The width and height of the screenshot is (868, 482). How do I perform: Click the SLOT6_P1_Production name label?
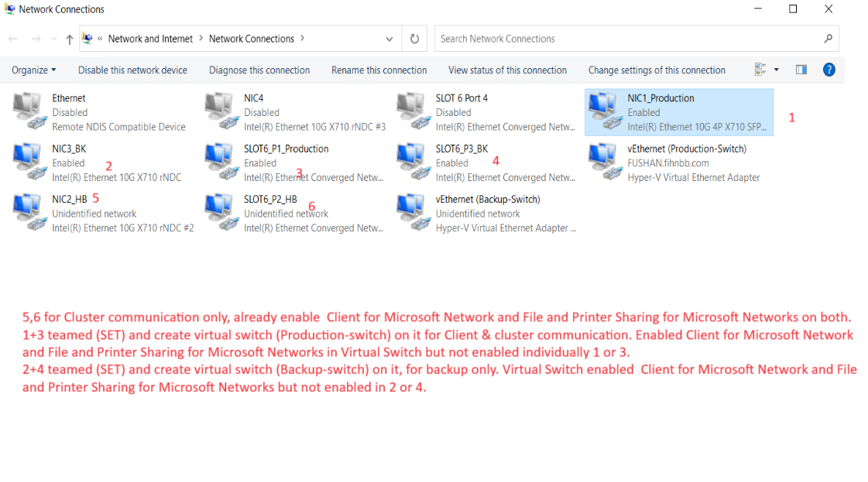click(x=286, y=149)
